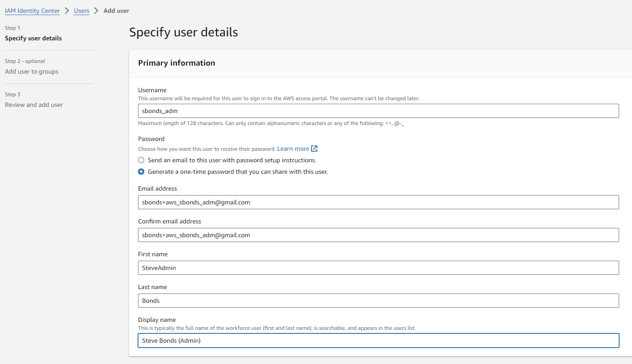Select 'Send an email to this user' radio option
This screenshot has height=364, width=632.
point(141,160)
